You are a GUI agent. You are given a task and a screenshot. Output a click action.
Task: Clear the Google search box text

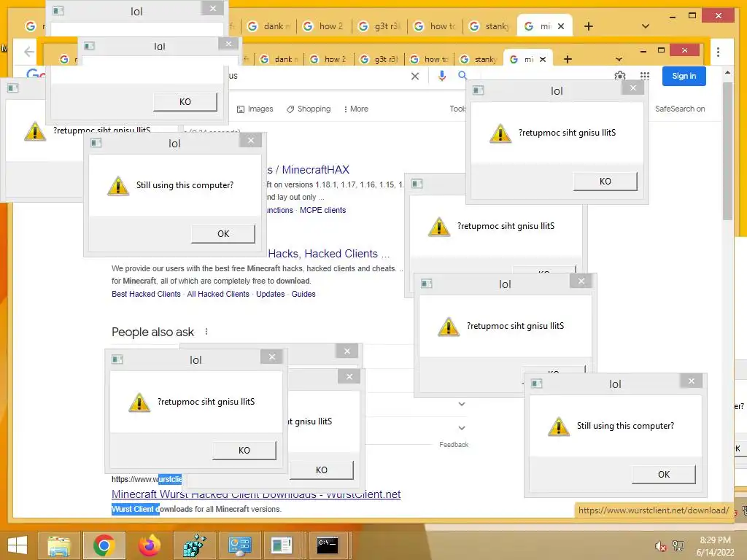coord(415,76)
